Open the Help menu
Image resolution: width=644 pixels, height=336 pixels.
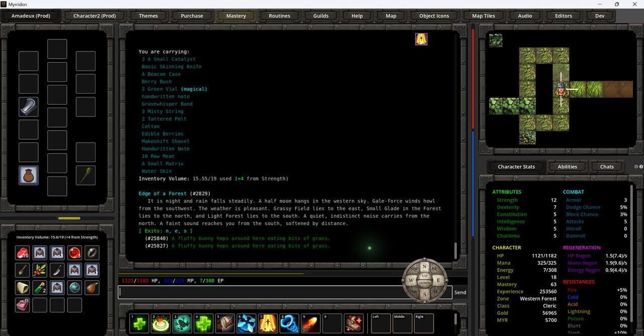[x=357, y=16]
